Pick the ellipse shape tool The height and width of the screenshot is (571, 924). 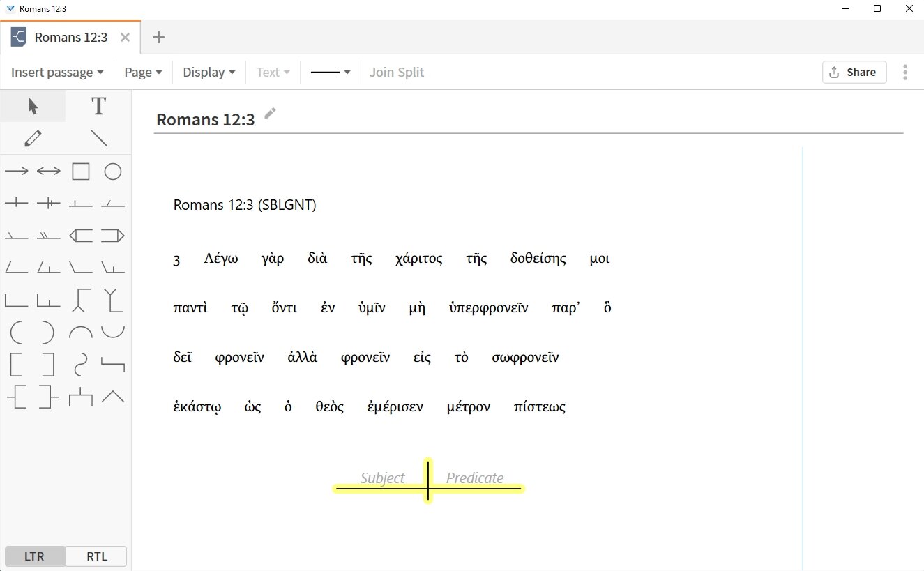pyautogui.click(x=112, y=170)
